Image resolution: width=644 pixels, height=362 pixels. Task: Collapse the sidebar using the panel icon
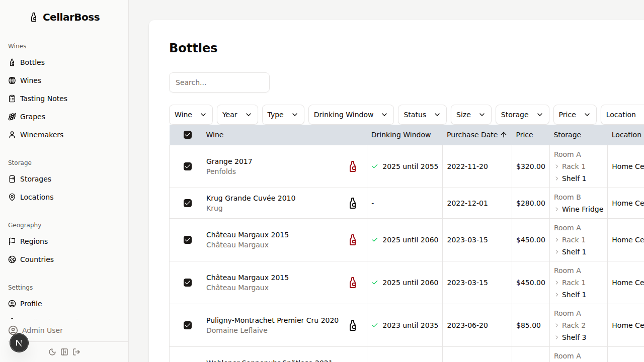click(x=64, y=352)
